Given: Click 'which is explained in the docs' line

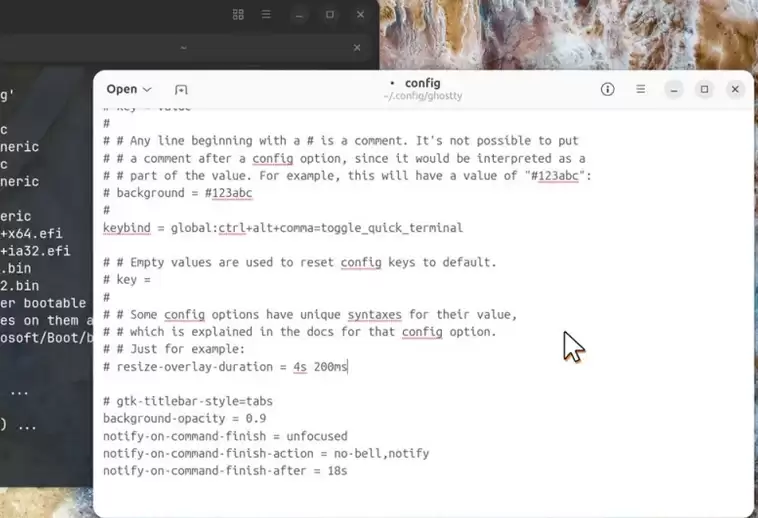Looking at the screenshot, I should (300, 332).
